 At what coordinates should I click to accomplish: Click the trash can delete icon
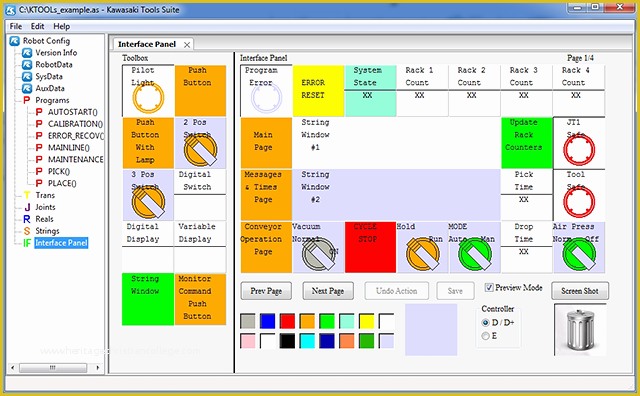click(580, 329)
